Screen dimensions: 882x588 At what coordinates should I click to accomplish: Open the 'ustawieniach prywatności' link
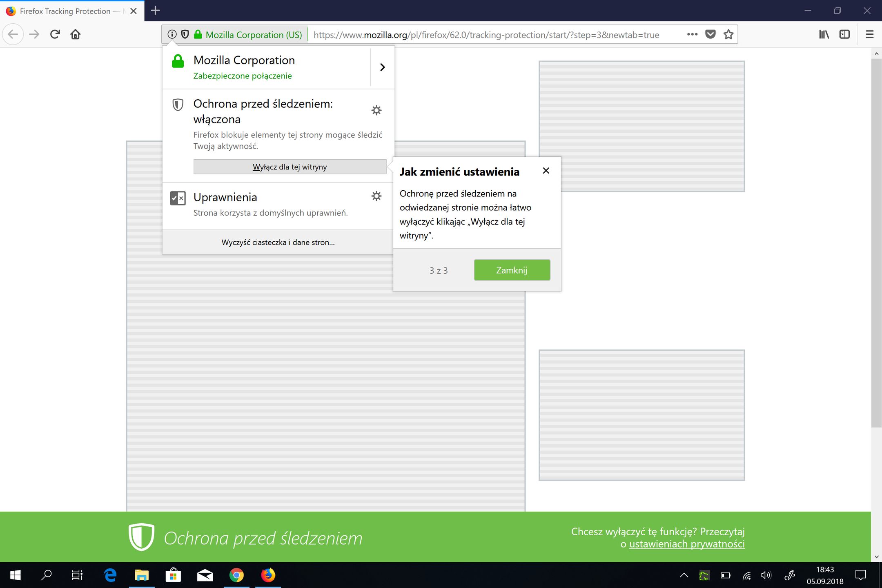(x=687, y=544)
